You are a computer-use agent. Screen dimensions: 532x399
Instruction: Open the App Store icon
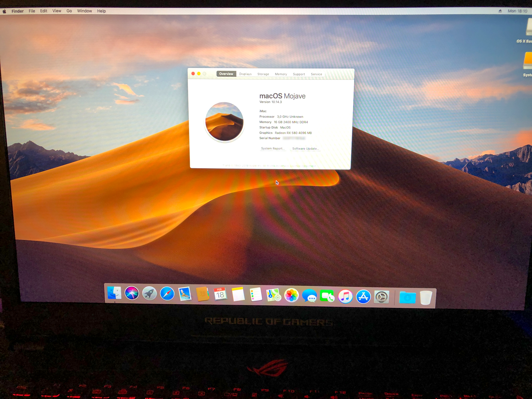click(x=363, y=297)
